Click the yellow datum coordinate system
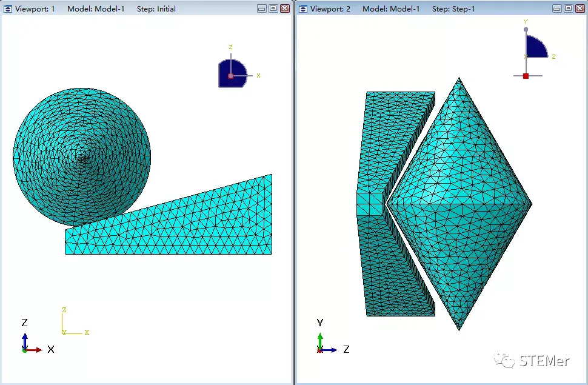The height and width of the screenshot is (385, 588). [x=75, y=321]
